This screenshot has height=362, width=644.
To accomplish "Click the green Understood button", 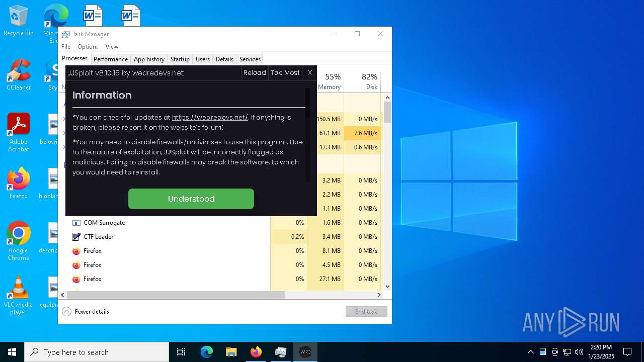I will 191,199.
